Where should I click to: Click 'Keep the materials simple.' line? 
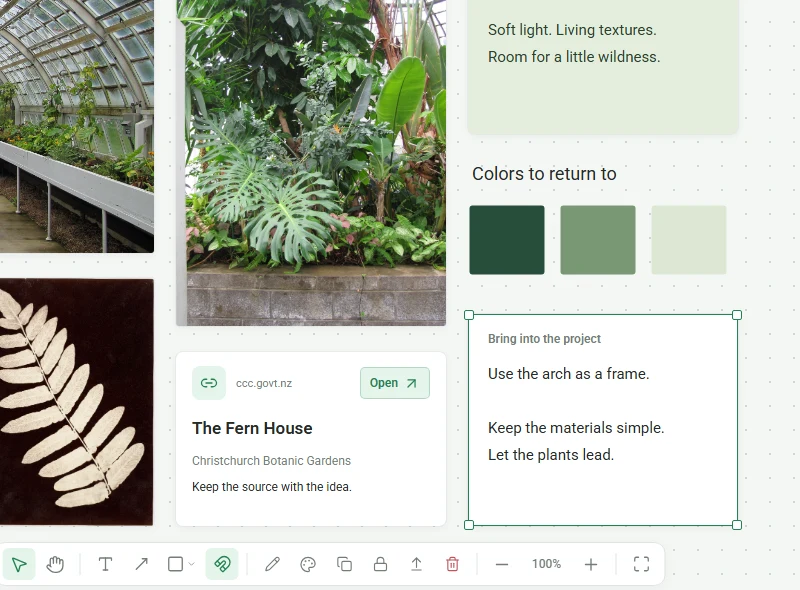(576, 428)
